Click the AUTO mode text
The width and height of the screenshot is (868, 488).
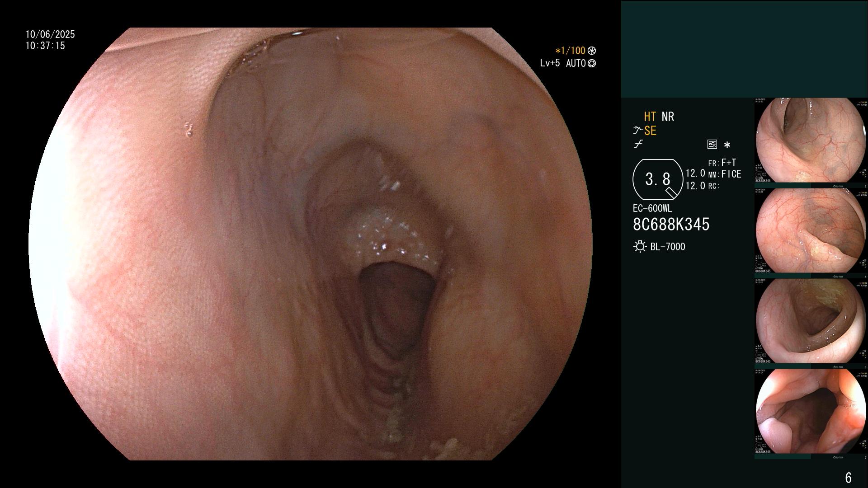[x=576, y=64]
